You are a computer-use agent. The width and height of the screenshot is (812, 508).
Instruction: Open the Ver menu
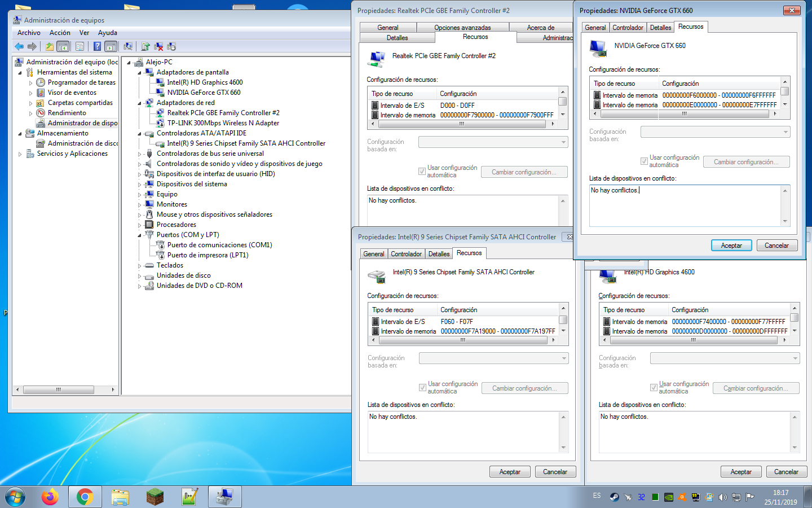84,33
